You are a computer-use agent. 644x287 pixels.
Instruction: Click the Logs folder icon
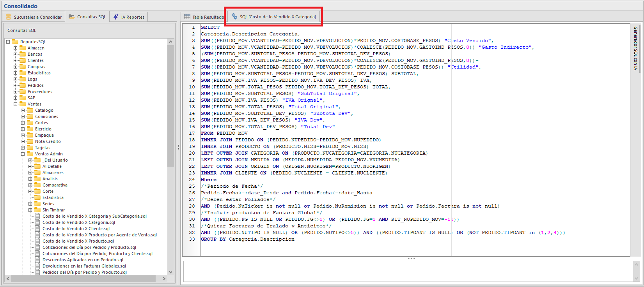click(23, 79)
